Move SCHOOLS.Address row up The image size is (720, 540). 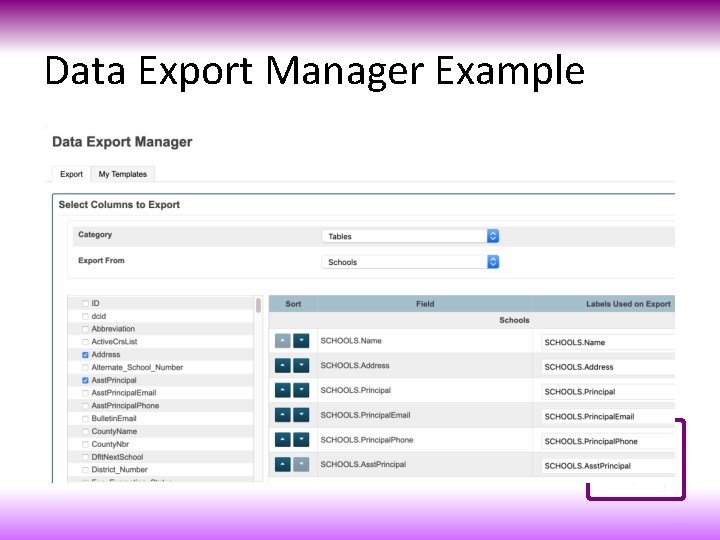pyautogui.click(x=282, y=366)
